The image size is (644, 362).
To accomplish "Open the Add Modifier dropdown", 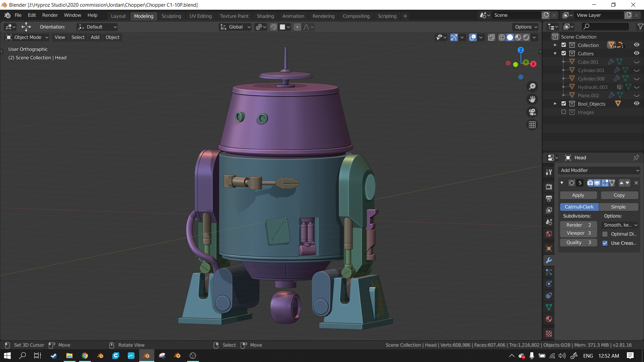I will (x=599, y=170).
